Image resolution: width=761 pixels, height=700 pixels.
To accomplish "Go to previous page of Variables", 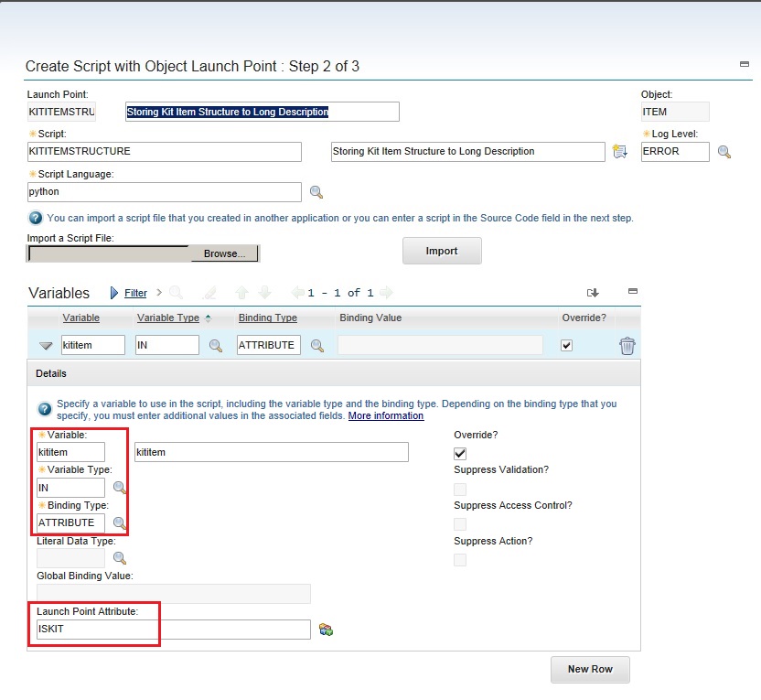I will tap(297, 292).
